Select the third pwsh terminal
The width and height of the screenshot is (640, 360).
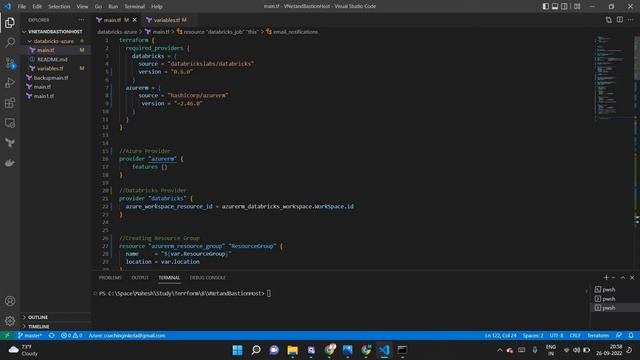(615, 308)
